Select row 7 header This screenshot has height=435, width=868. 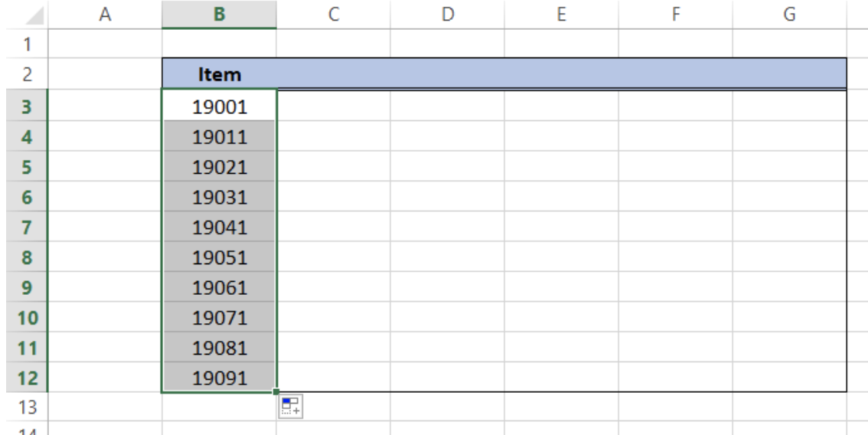coord(27,227)
